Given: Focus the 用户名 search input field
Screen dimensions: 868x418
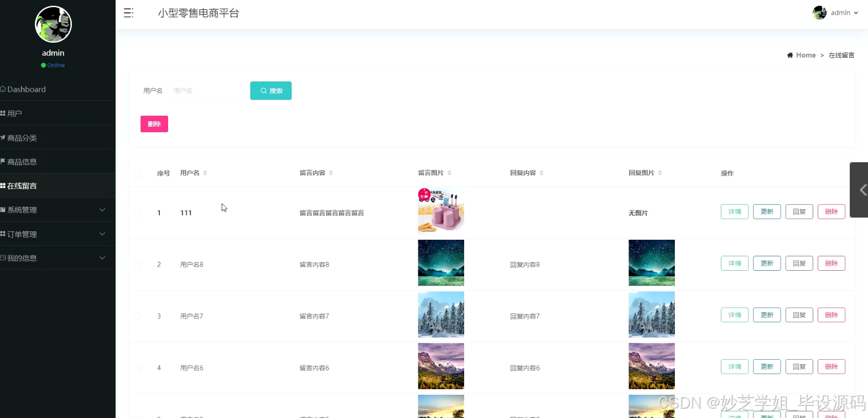Looking at the screenshot, I should 206,91.
